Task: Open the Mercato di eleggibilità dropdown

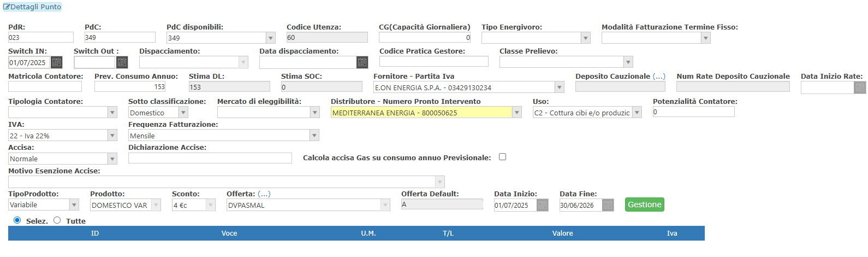Action: (x=315, y=112)
